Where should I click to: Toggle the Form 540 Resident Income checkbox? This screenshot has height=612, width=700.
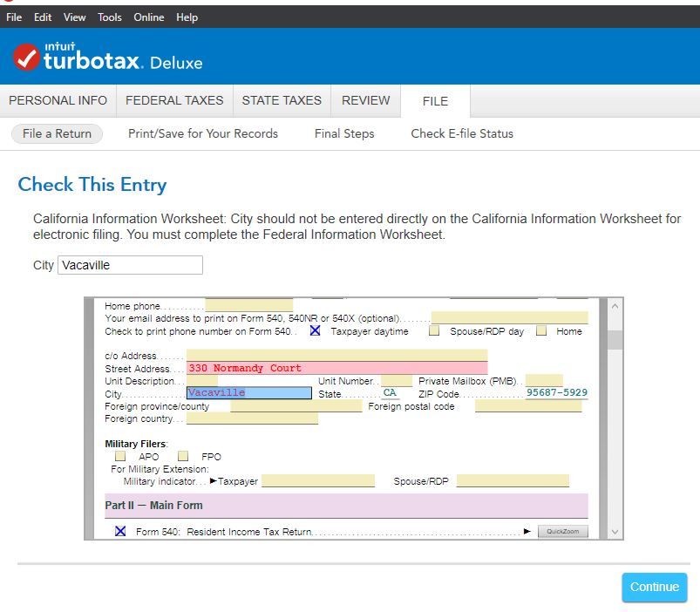[x=120, y=531]
